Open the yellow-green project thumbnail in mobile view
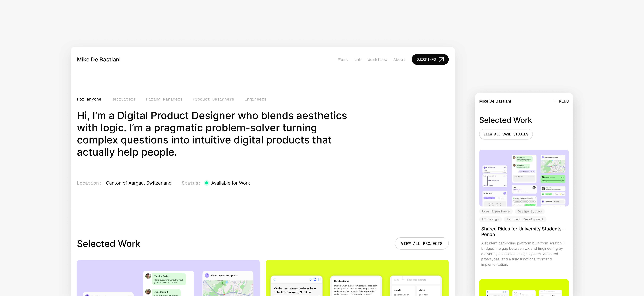 click(524, 288)
